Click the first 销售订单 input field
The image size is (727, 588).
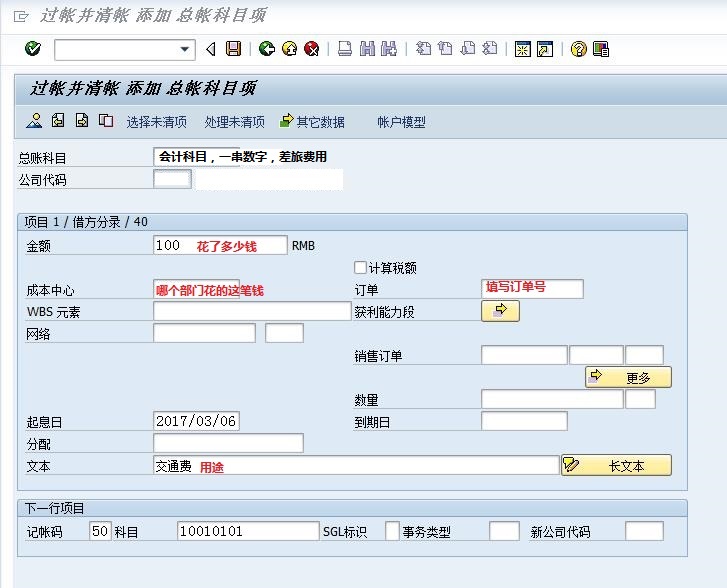tap(524, 355)
